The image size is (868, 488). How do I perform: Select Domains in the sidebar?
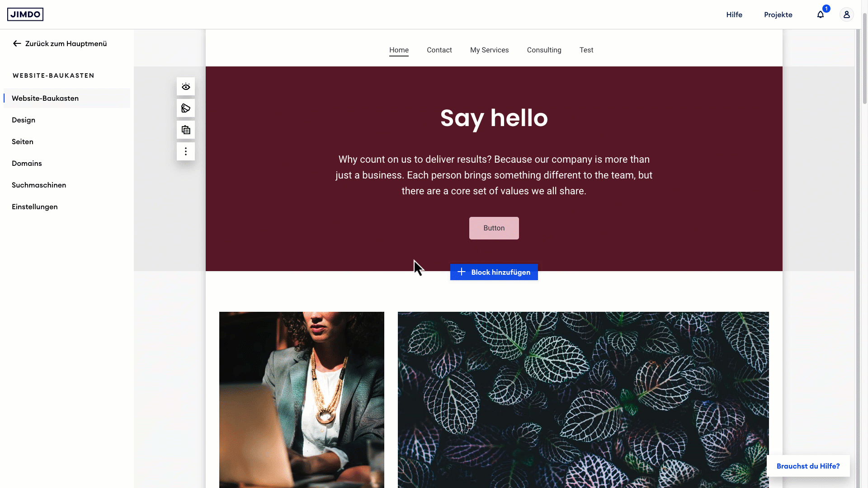click(x=27, y=163)
